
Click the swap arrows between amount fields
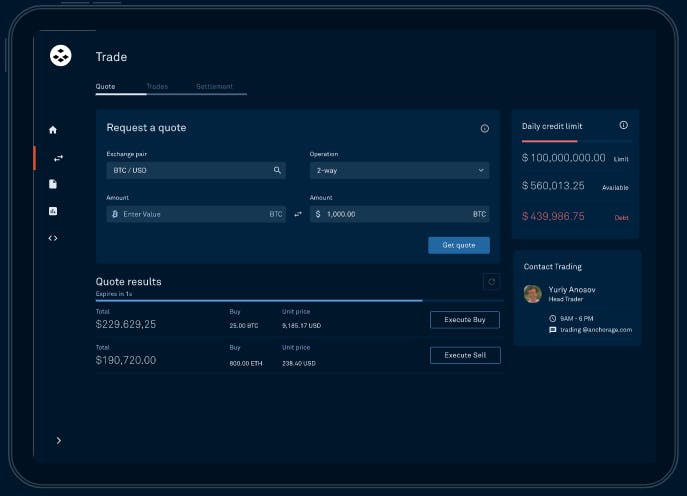(x=298, y=214)
